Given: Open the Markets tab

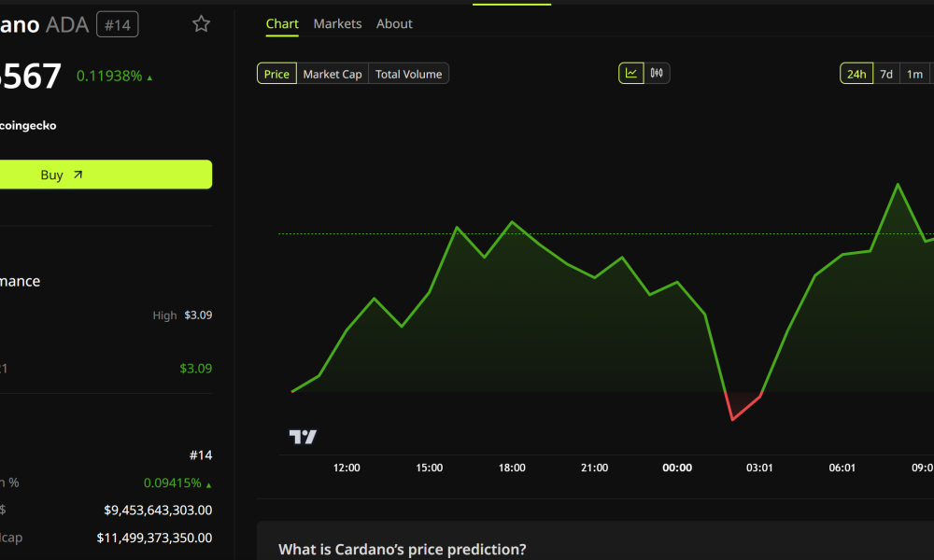Looking at the screenshot, I should [337, 24].
